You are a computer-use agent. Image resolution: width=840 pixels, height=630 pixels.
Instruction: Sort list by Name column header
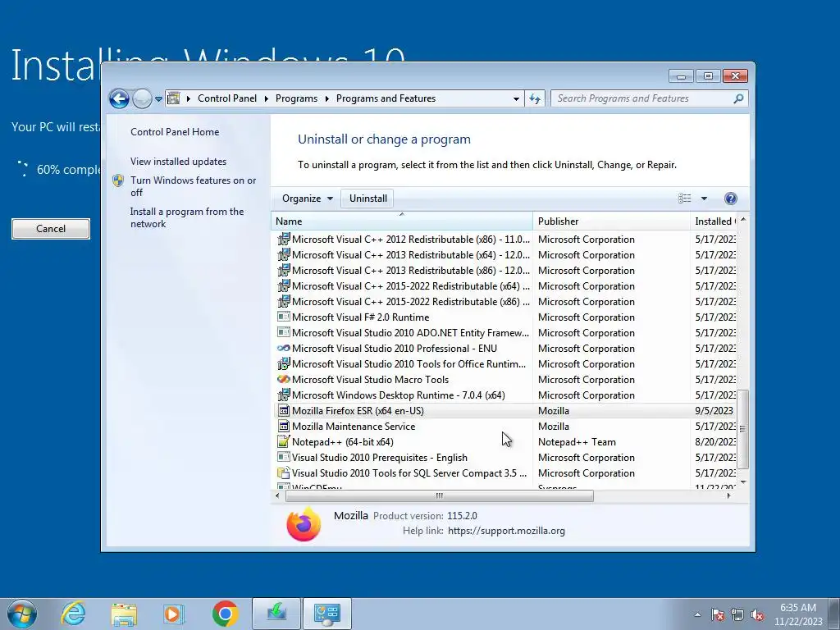coord(402,221)
